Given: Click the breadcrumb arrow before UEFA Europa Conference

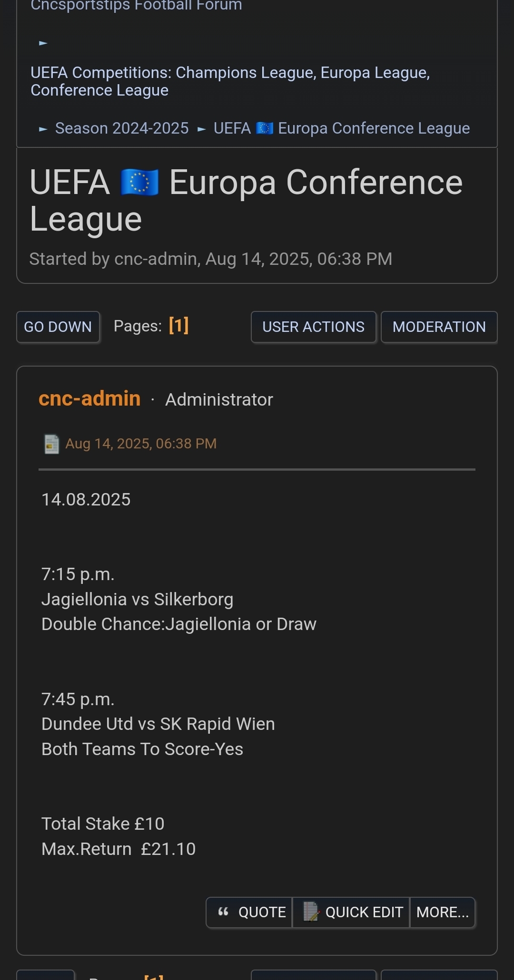Looking at the screenshot, I should (x=201, y=129).
